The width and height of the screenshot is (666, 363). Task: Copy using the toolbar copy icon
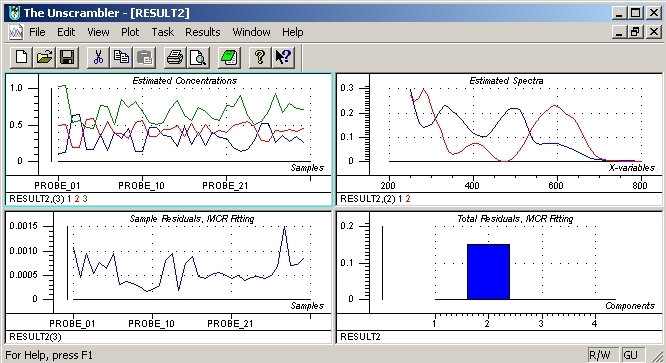coord(121,57)
